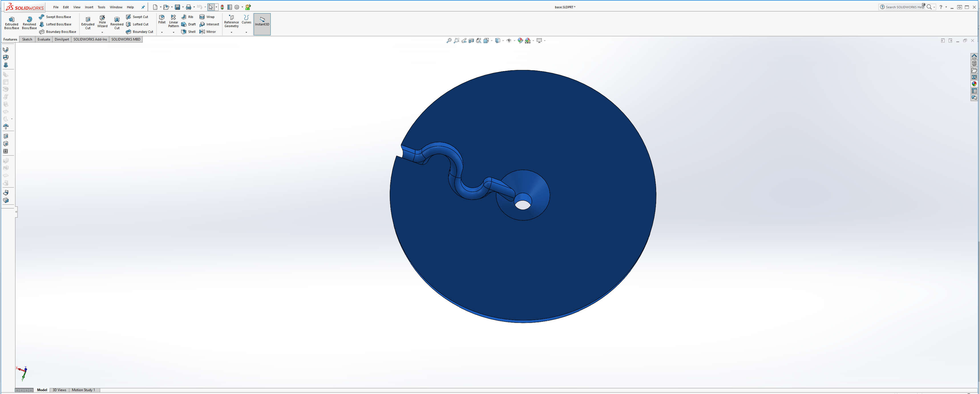This screenshot has height=394, width=980.
Task: Select the Boundary Cut tool
Action: coord(140,32)
